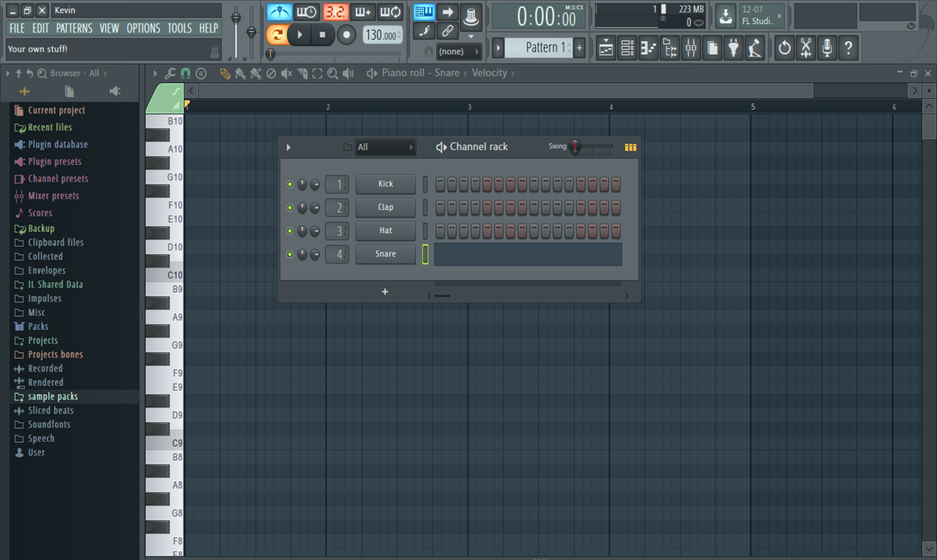
Task: Open the OPTIONS menu
Action: pos(143,29)
